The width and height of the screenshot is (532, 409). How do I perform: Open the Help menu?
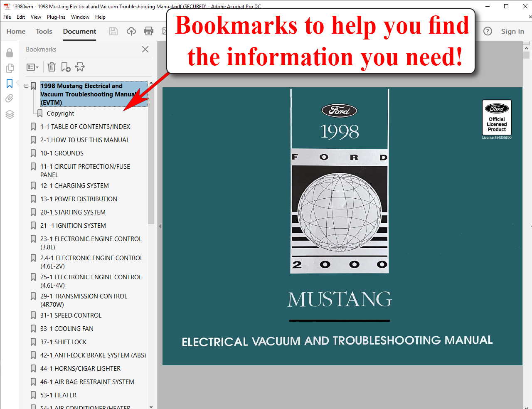[100, 17]
